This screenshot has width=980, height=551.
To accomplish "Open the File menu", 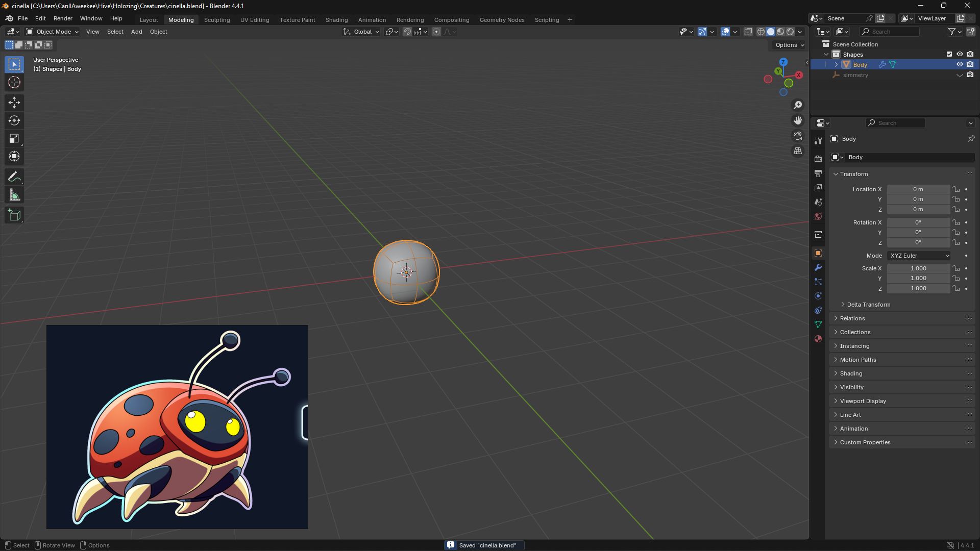I will 22,18.
